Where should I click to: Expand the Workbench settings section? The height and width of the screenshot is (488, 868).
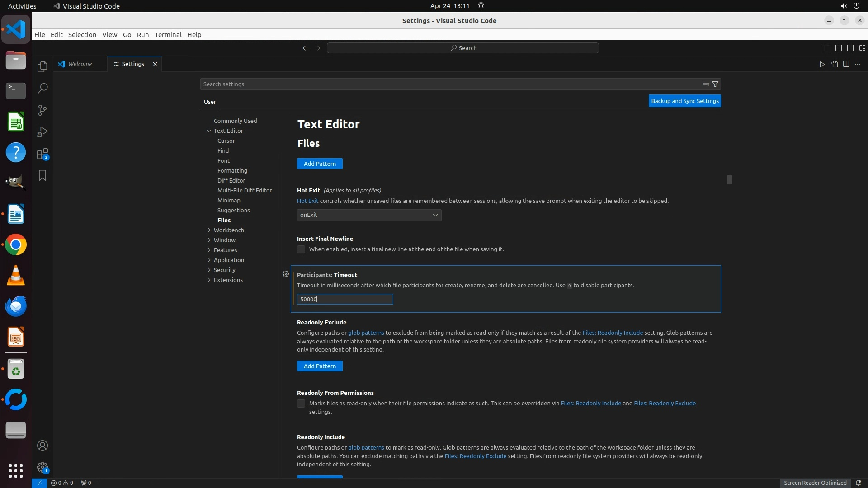[x=229, y=230]
